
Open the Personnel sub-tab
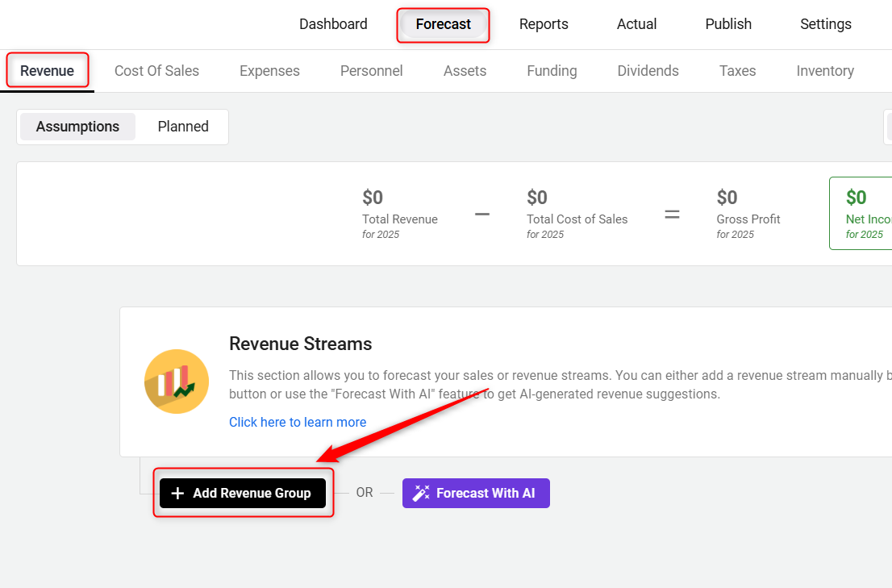coord(372,70)
